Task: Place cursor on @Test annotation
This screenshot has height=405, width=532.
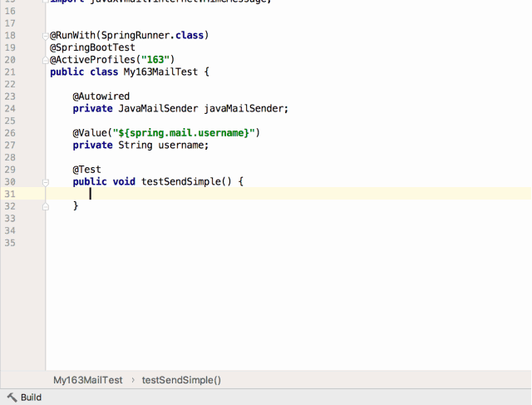Action: [x=86, y=170]
